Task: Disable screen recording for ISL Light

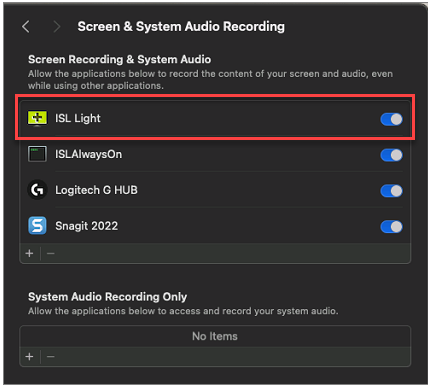Action: pyautogui.click(x=391, y=119)
